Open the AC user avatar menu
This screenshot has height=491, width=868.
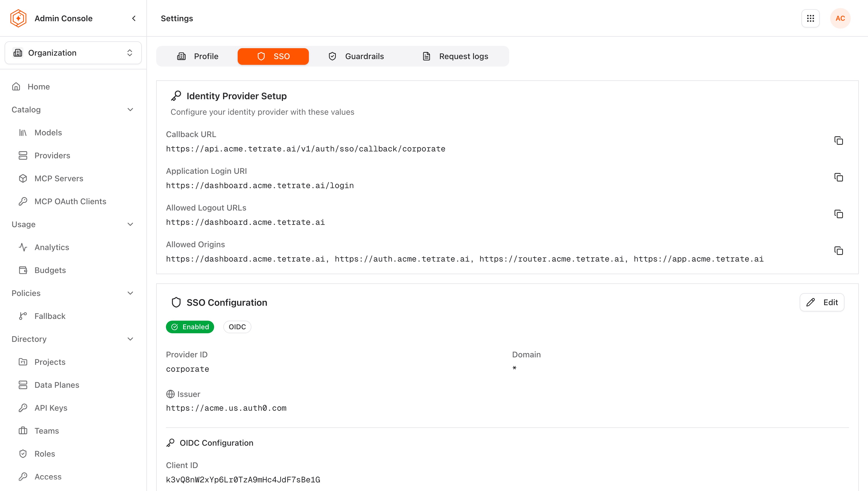pyautogui.click(x=840, y=18)
